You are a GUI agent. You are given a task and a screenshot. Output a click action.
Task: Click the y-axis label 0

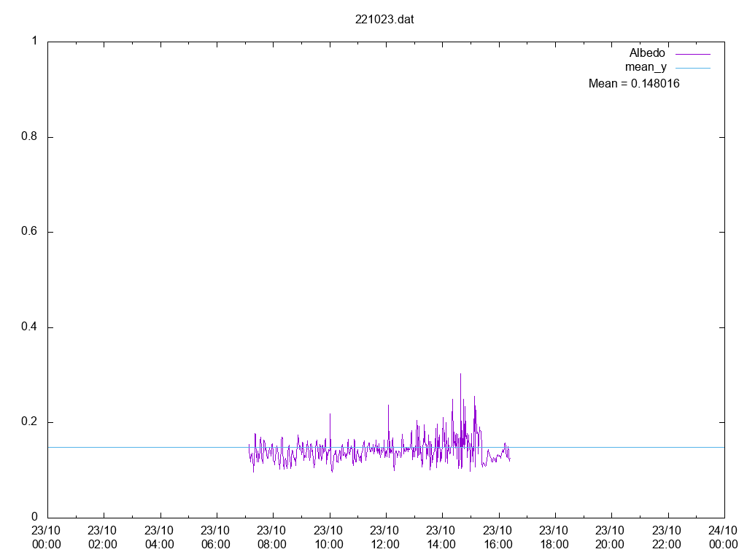(34, 517)
